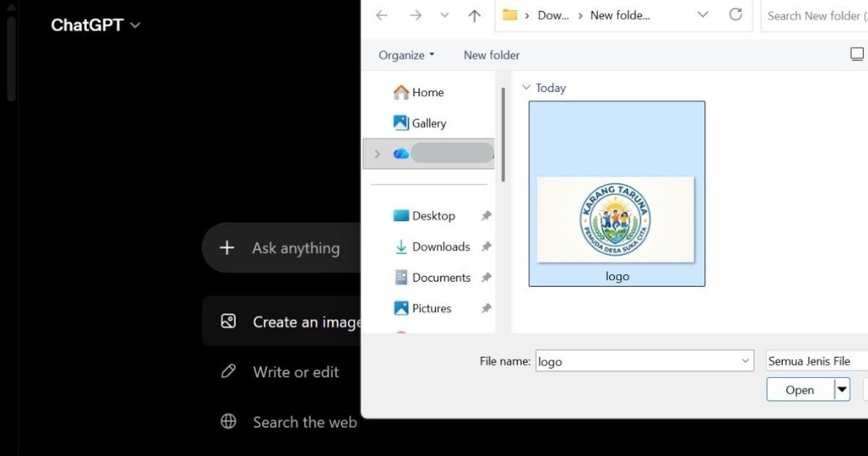Screen dimensions: 868x456
Task: Expand File name suggestions dropdown
Action: pyautogui.click(x=746, y=361)
